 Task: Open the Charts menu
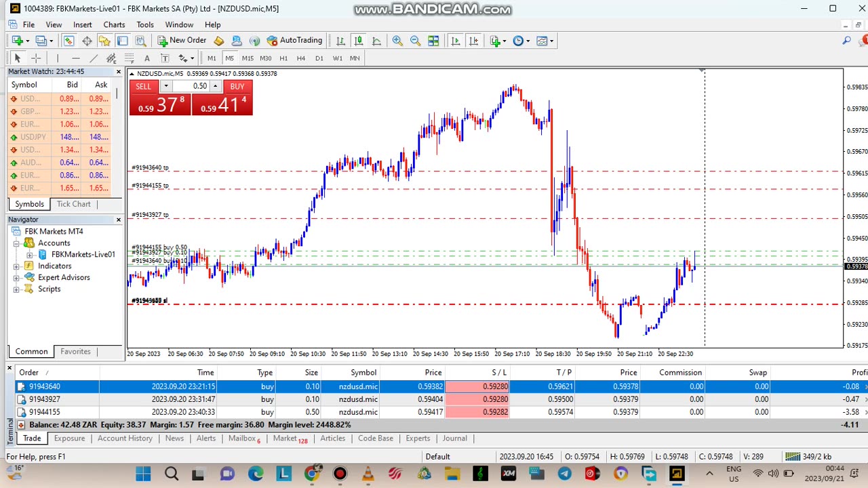coord(114,24)
